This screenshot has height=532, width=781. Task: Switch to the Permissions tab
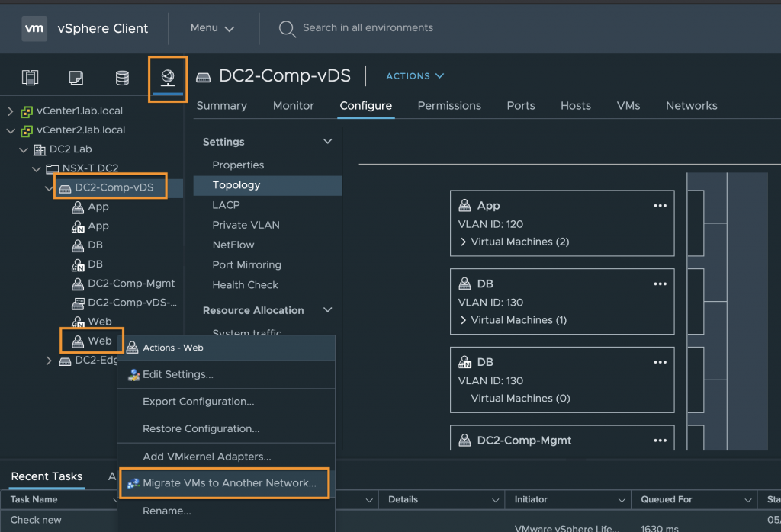(449, 105)
